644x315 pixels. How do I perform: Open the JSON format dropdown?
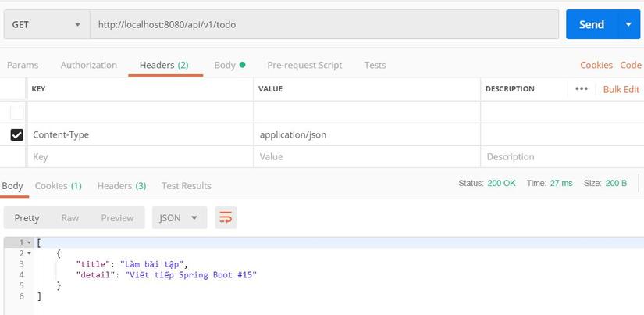click(x=179, y=218)
